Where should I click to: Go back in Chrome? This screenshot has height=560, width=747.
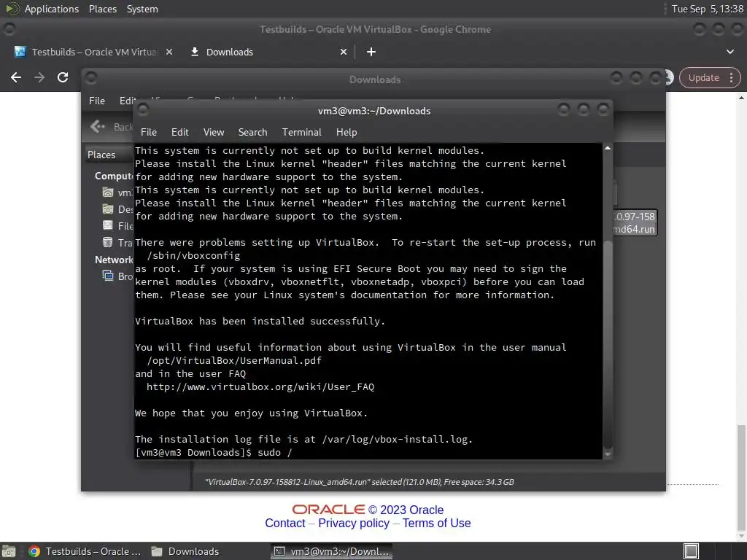point(16,77)
